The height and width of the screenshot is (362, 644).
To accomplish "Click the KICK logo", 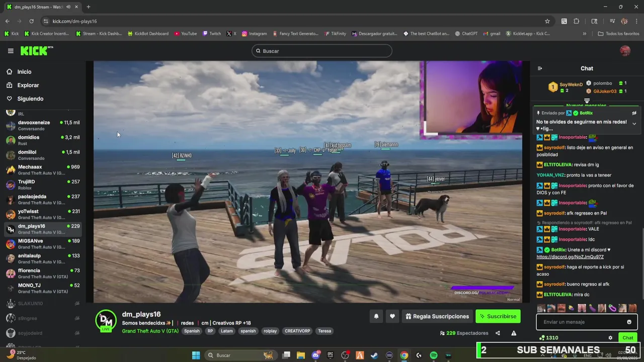I will click(36, 51).
